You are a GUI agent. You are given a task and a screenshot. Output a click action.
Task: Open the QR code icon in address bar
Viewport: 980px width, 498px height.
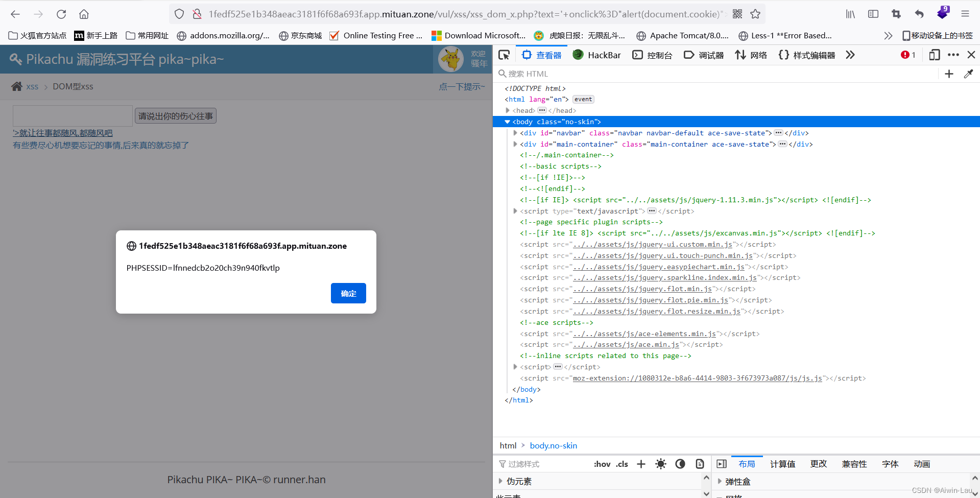737,14
